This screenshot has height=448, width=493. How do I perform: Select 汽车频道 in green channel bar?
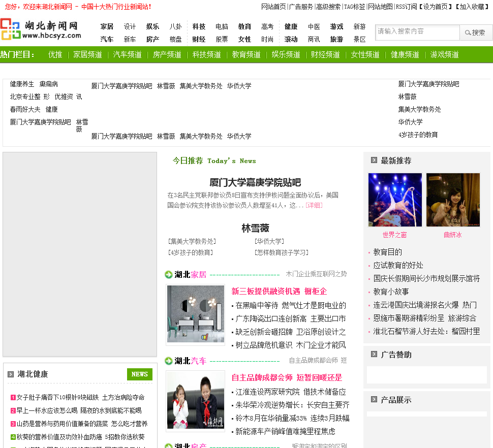(x=128, y=54)
